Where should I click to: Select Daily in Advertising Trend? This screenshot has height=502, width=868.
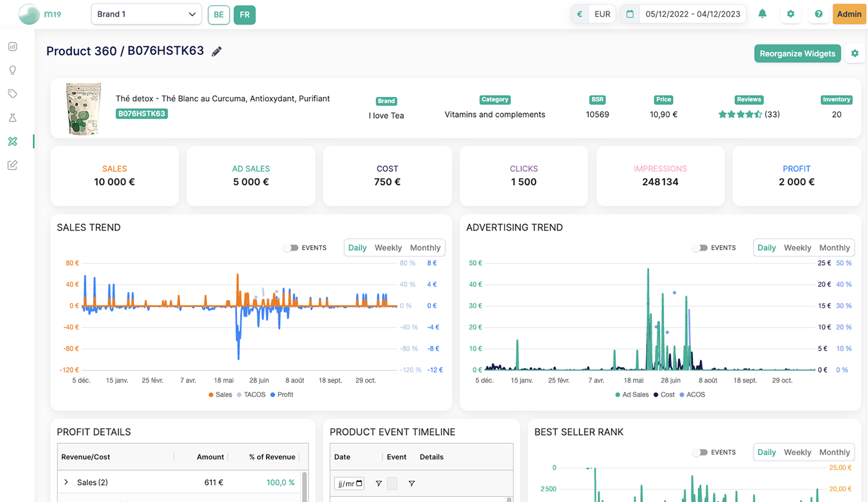767,248
